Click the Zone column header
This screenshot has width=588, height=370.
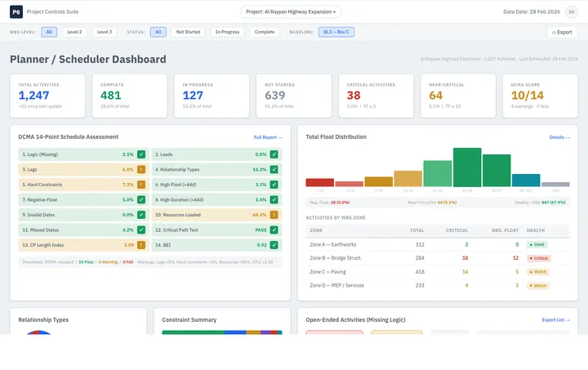pyautogui.click(x=316, y=230)
